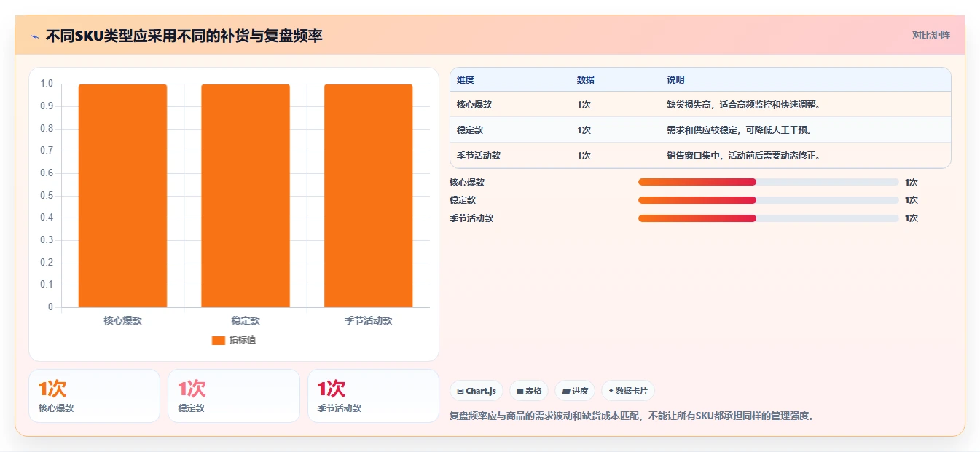Click the 说明 column header
The height and width of the screenshot is (452, 980).
click(x=675, y=80)
